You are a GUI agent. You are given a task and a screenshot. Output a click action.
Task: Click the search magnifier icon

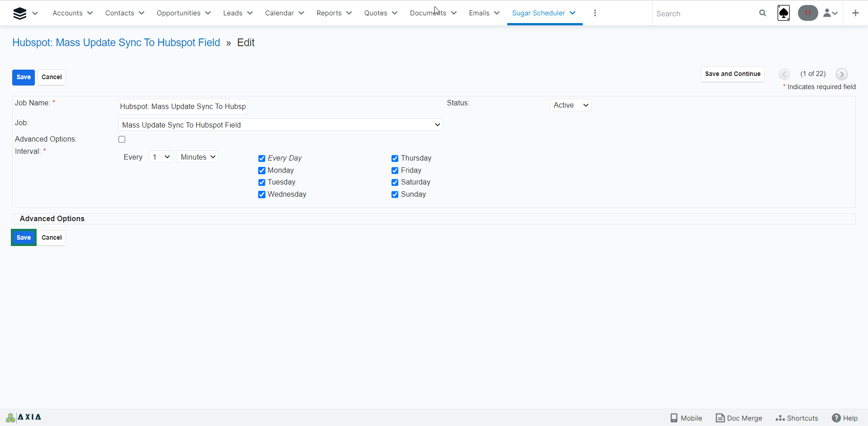pos(763,13)
